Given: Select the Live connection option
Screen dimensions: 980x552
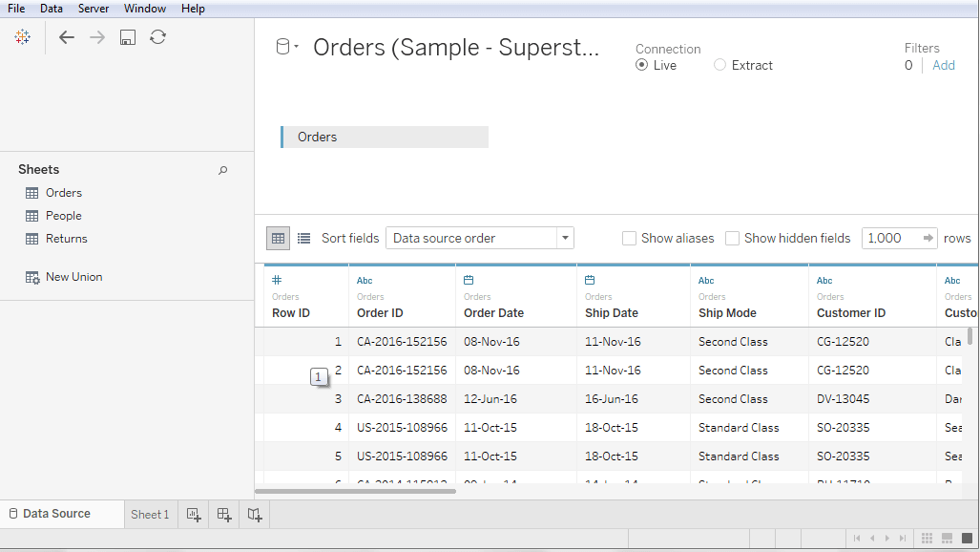Looking at the screenshot, I should pos(657,65).
